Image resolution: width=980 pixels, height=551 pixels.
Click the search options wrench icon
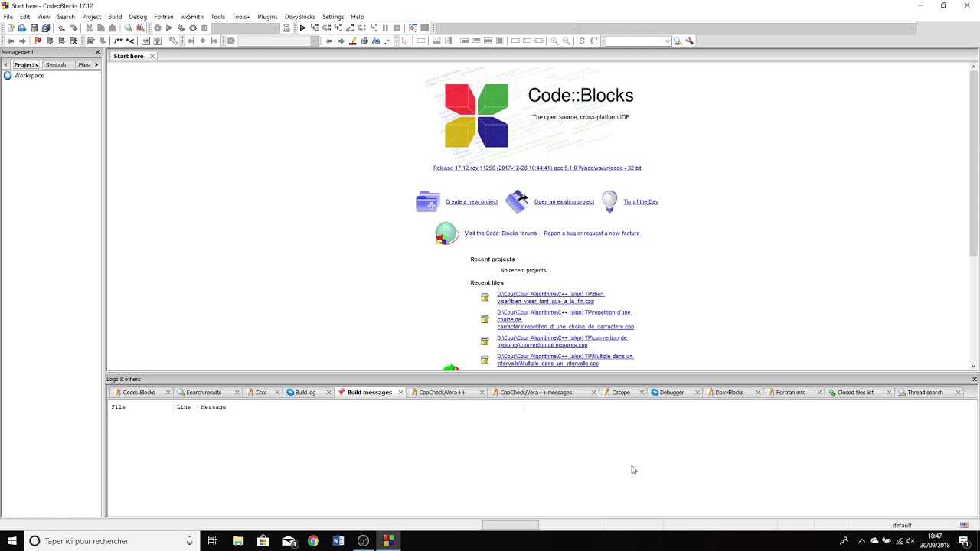click(689, 41)
